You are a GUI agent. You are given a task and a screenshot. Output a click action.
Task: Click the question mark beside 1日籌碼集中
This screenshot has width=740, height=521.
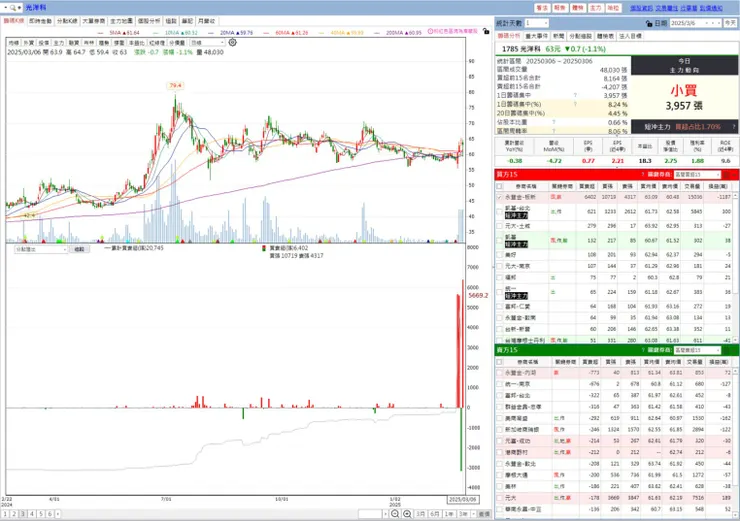click(575, 95)
